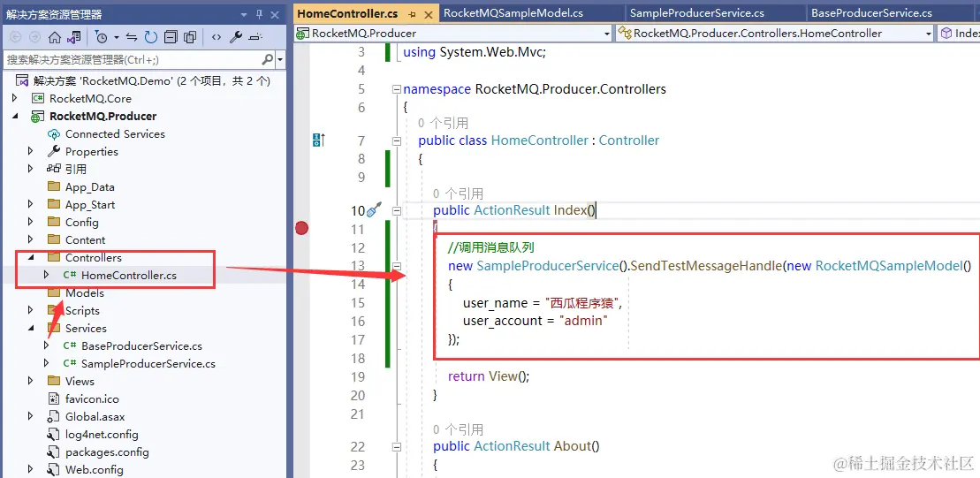Select HomeController.cs in Solution Explorer
This screenshot has height=478, width=980.
coord(128,275)
